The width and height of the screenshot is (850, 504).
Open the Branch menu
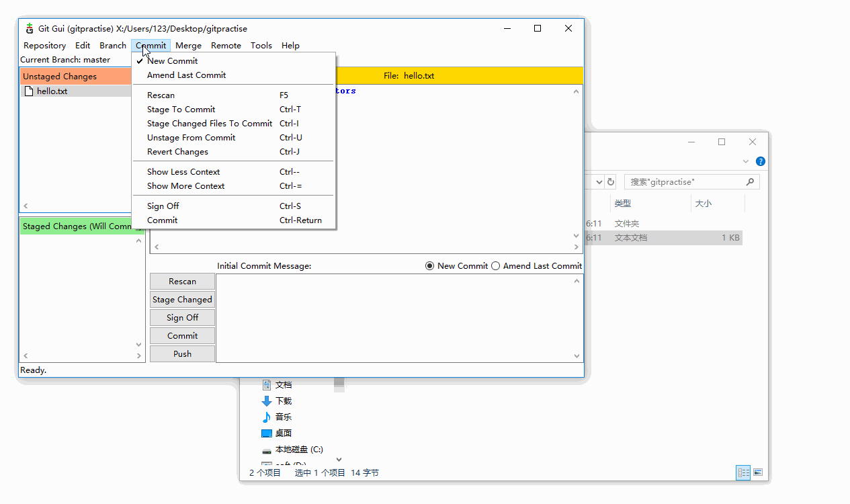113,46
